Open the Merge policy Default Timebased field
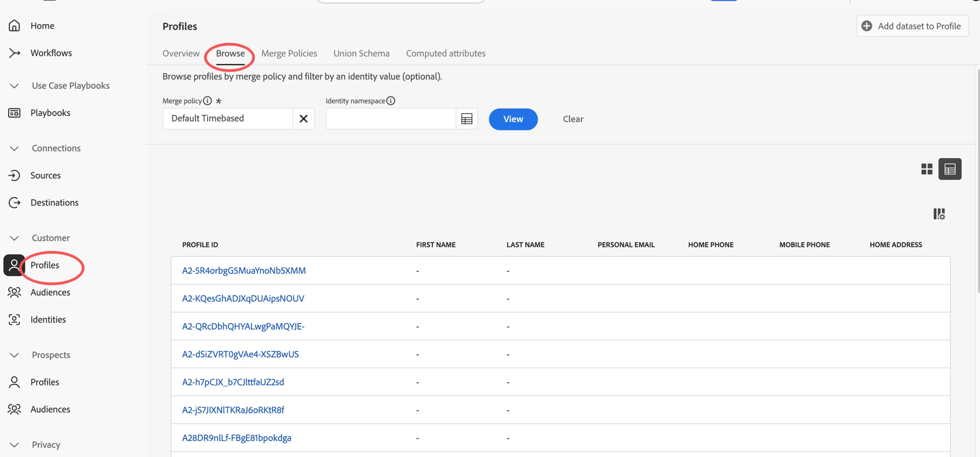This screenshot has width=980, height=457. coord(228,119)
